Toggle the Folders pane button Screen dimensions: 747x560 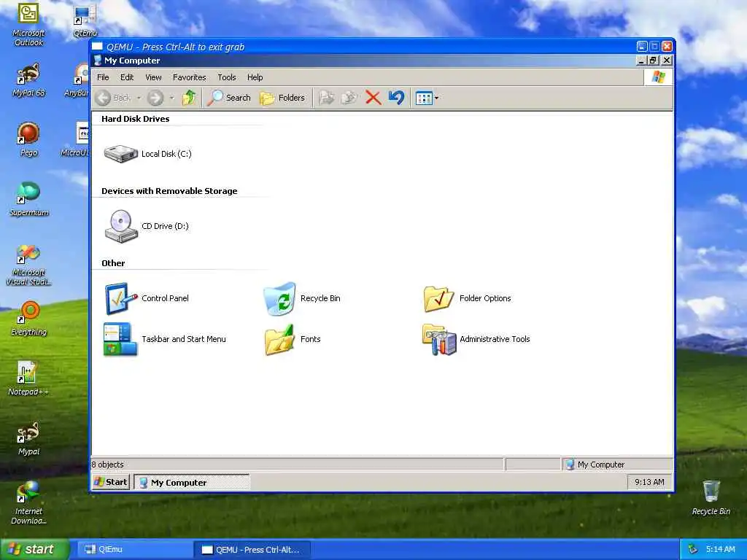282,98
